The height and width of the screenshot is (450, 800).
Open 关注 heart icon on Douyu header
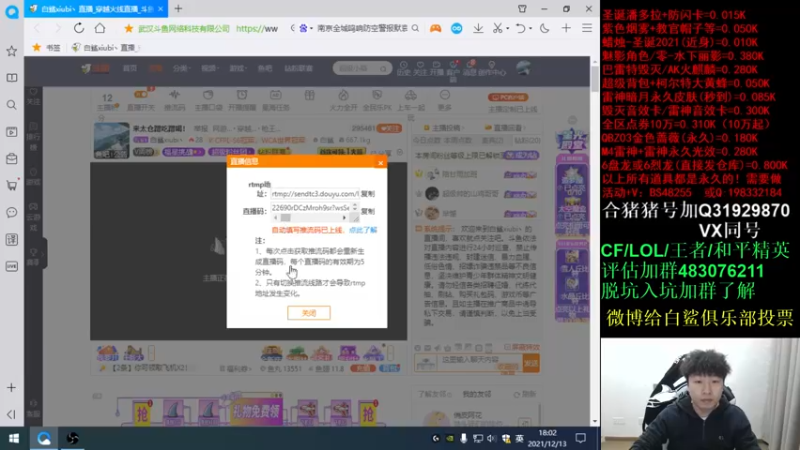point(420,68)
